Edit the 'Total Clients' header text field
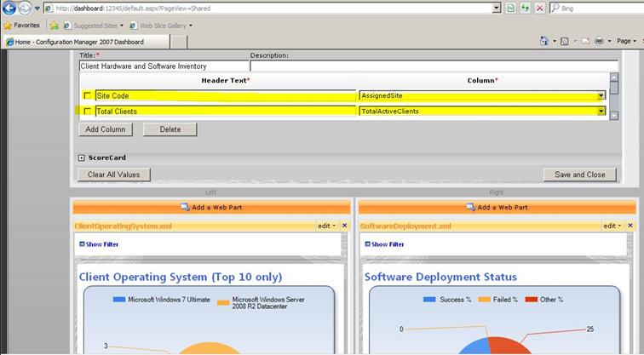Image resolution: width=644 pixels, height=355 pixels. 226,112
